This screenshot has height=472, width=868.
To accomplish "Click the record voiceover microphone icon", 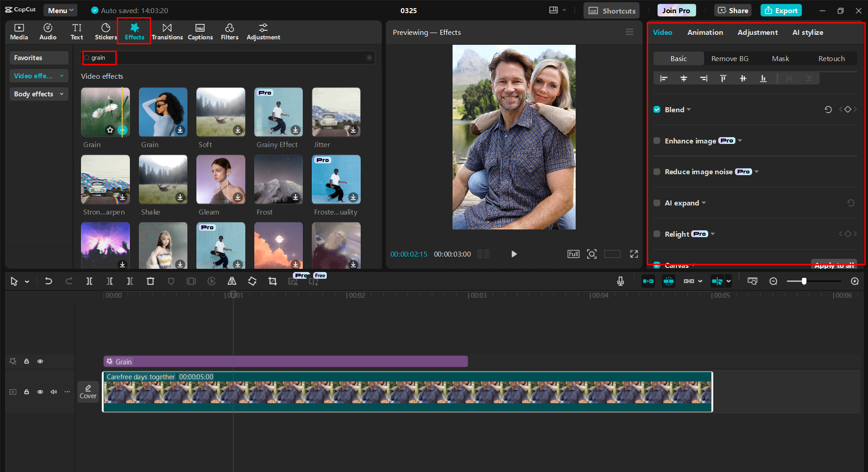I will click(x=620, y=281).
